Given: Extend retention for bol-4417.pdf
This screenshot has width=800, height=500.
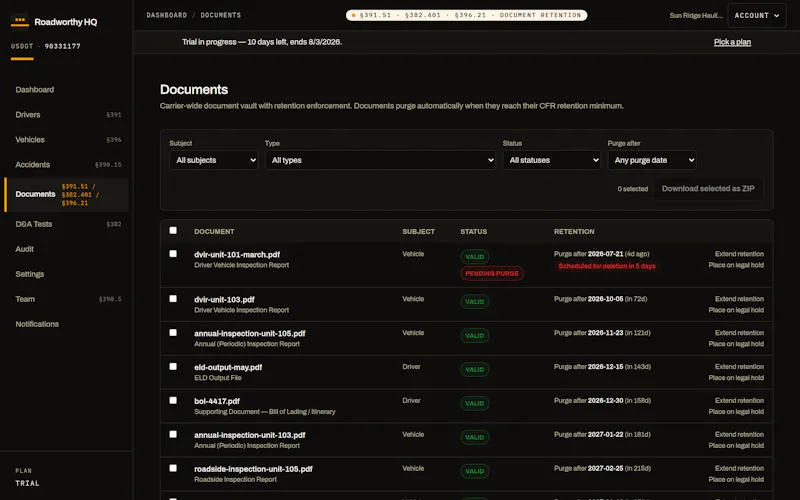Looking at the screenshot, I should [739, 401].
